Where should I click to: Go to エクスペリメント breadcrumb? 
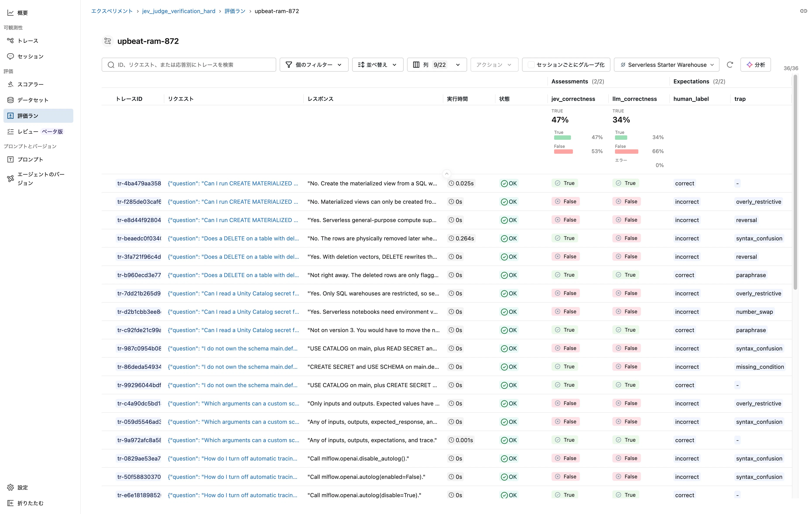(112, 11)
